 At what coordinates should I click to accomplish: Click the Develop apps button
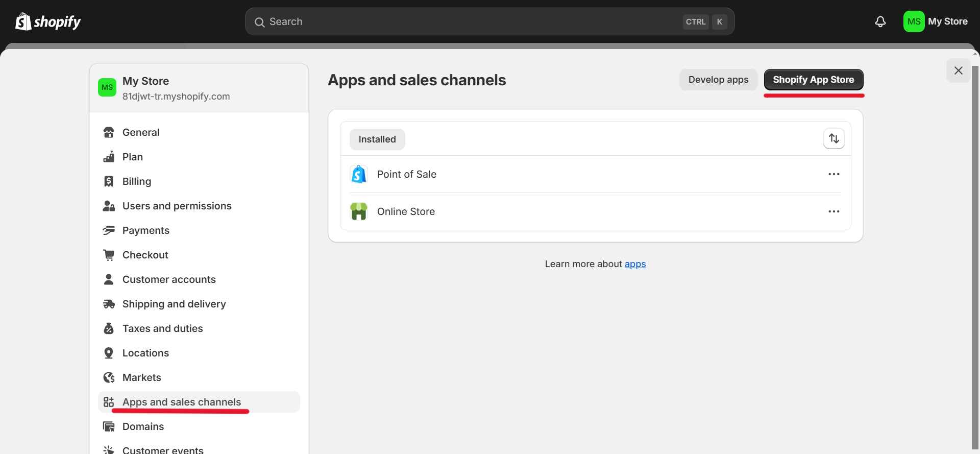(718, 80)
